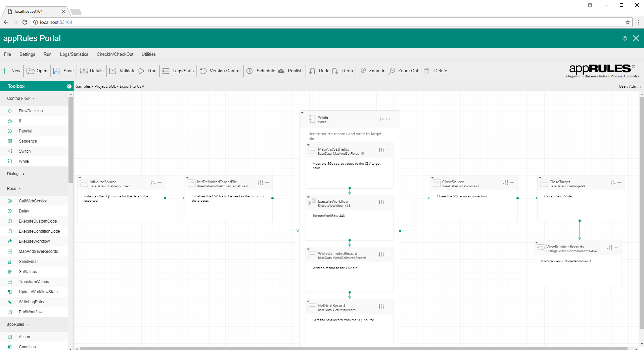Open the CheckIn/CheckOut menu

pos(115,54)
